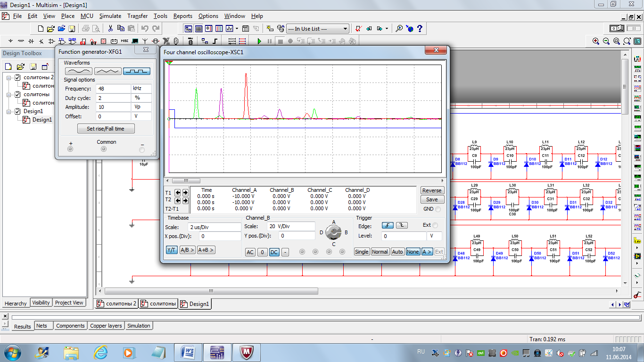
Task: Place a Source component
Action: coord(10,41)
